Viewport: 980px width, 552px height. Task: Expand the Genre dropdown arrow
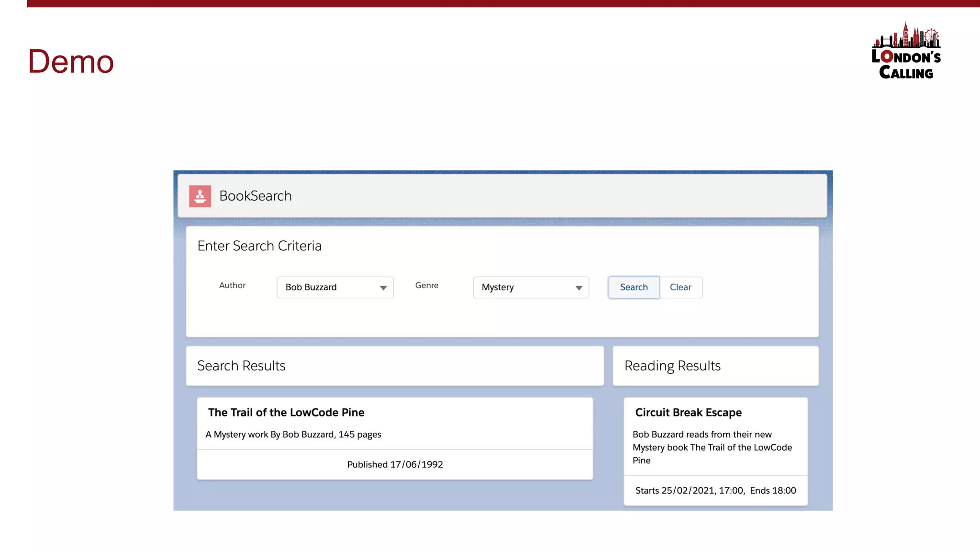579,288
